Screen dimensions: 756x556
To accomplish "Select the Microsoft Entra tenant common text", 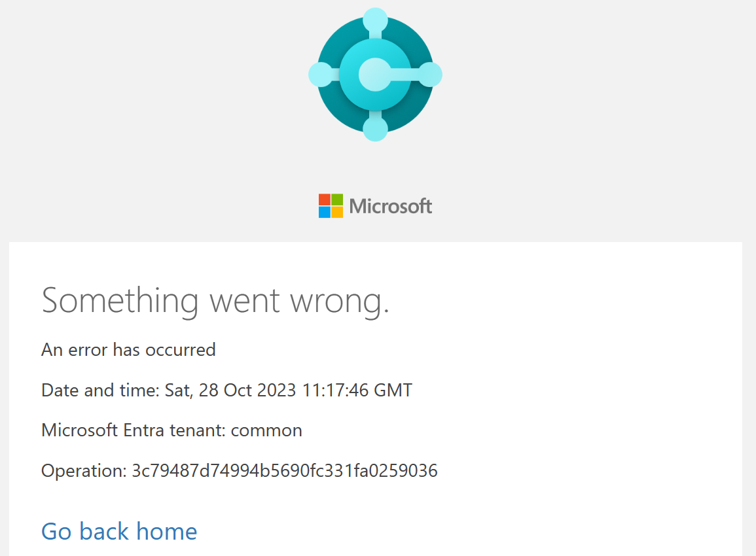I will pyautogui.click(x=171, y=430).
